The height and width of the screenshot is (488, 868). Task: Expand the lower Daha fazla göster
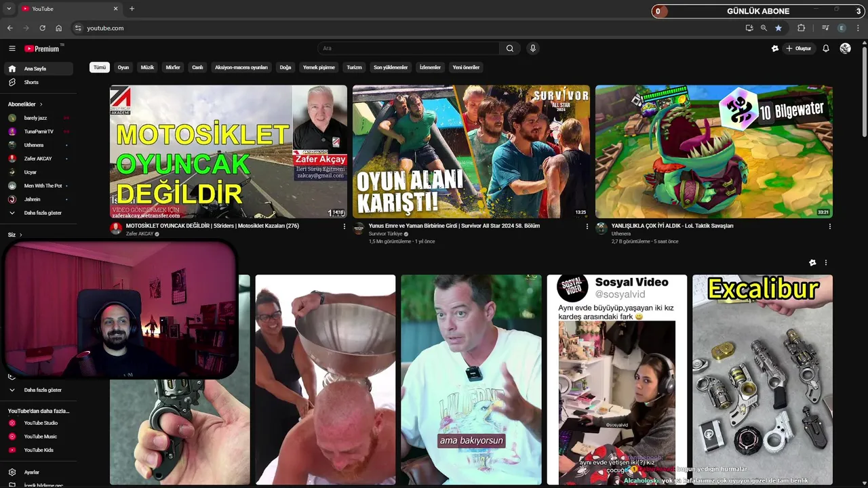coord(38,390)
